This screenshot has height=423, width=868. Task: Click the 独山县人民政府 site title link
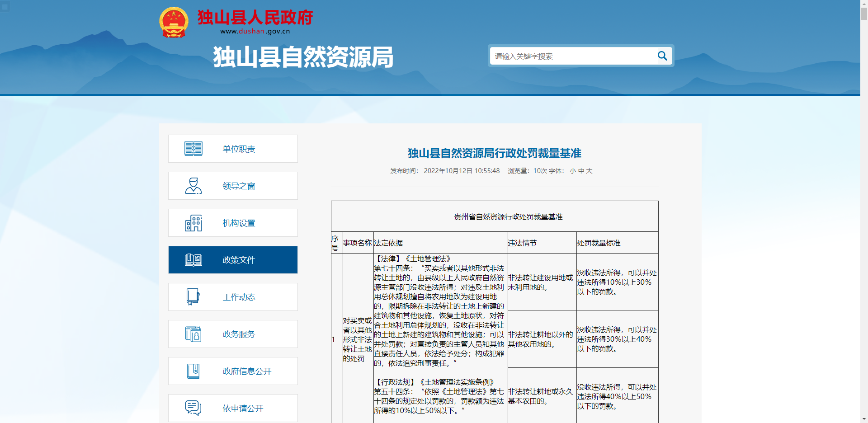[x=255, y=18]
